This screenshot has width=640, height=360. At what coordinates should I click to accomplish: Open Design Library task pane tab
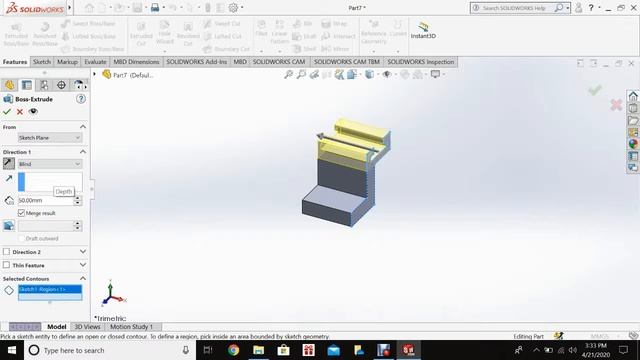coord(633,109)
